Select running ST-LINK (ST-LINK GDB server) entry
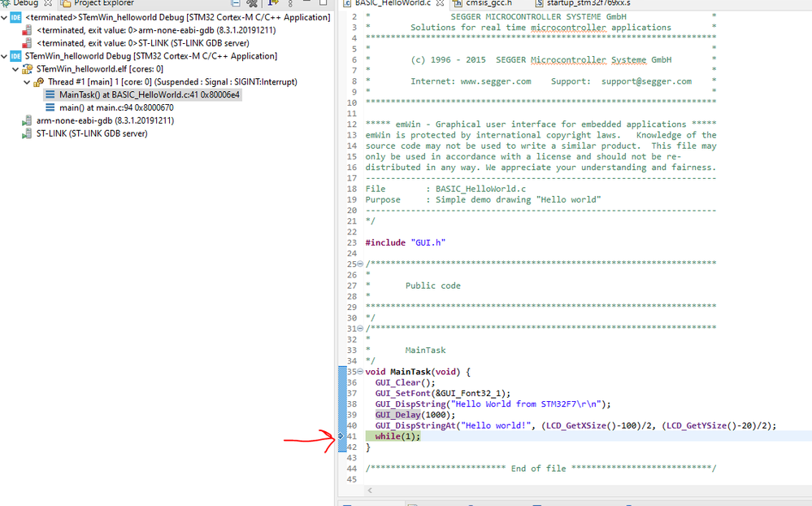The image size is (812, 506). point(92,133)
